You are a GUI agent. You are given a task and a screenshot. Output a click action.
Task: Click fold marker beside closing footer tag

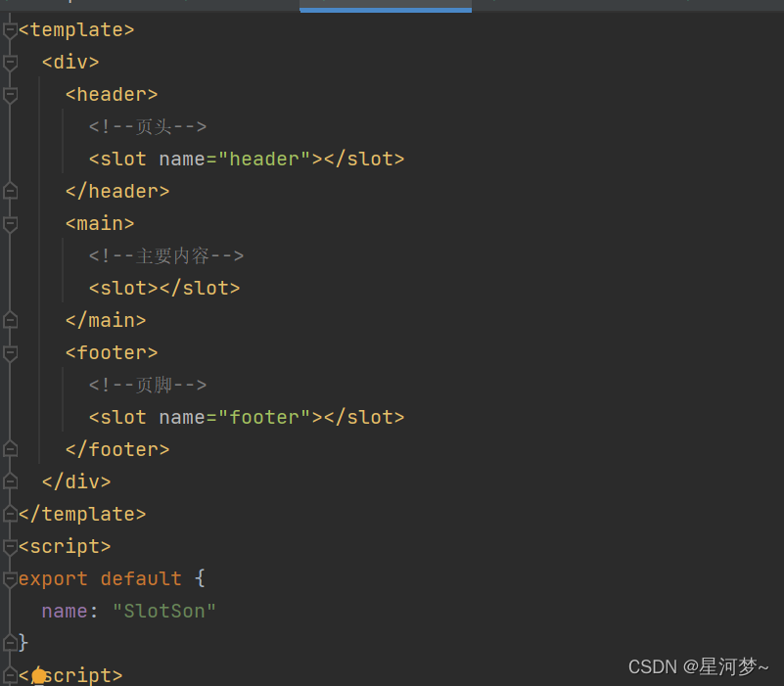pyautogui.click(x=10, y=449)
